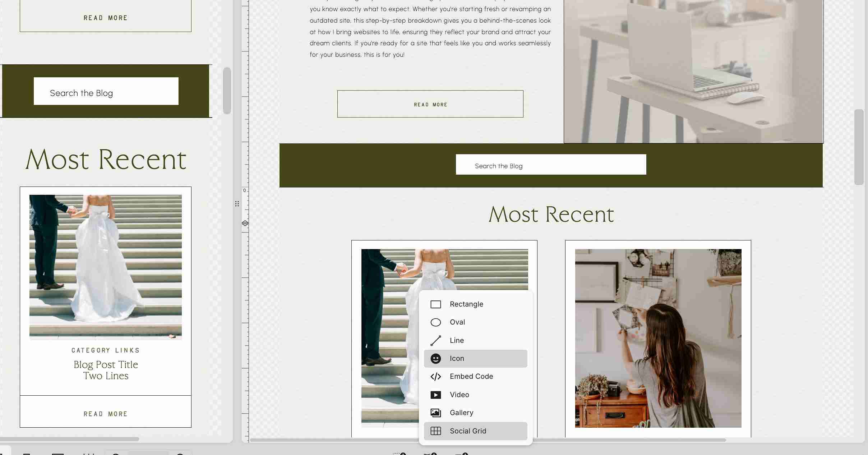
Task: Click the diamond marker on the ruler
Action: point(245,223)
